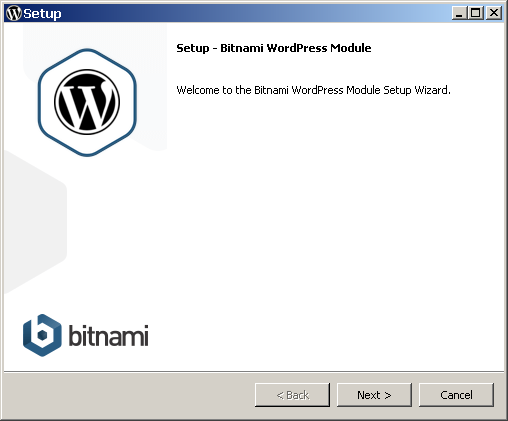Cancel the Bitnami WordPress setup
This screenshot has height=421, width=508.
point(456,395)
